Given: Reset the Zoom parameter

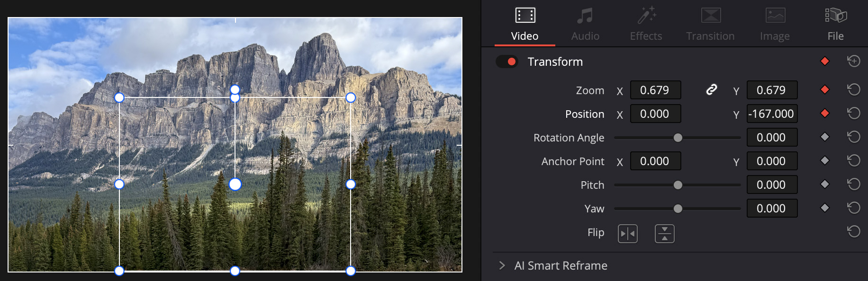Looking at the screenshot, I should pyautogui.click(x=853, y=89).
